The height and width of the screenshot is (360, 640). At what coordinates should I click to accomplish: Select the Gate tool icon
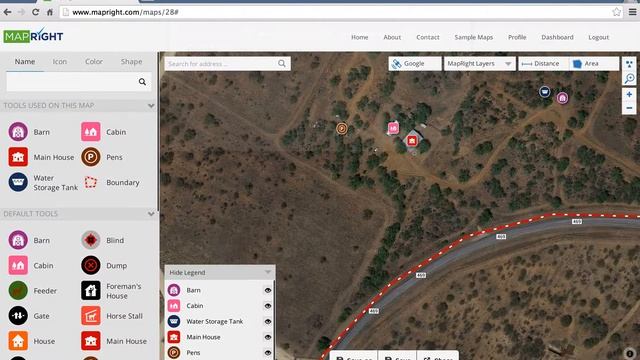[18, 316]
